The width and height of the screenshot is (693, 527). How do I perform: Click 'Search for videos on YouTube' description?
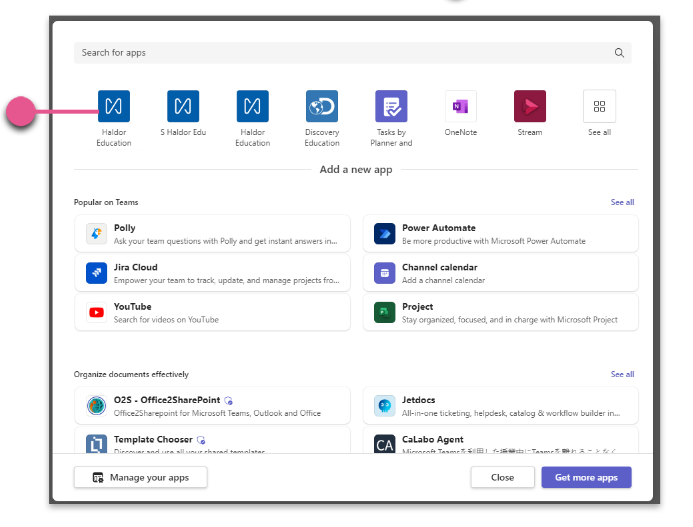(x=166, y=320)
